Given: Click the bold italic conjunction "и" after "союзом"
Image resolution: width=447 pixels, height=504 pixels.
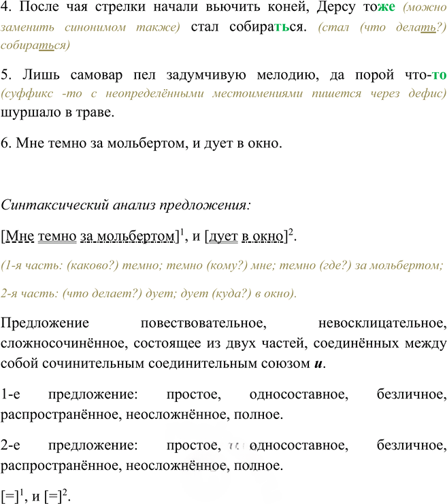Looking at the screenshot, I should pyautogui.click(x=318, y=364).
